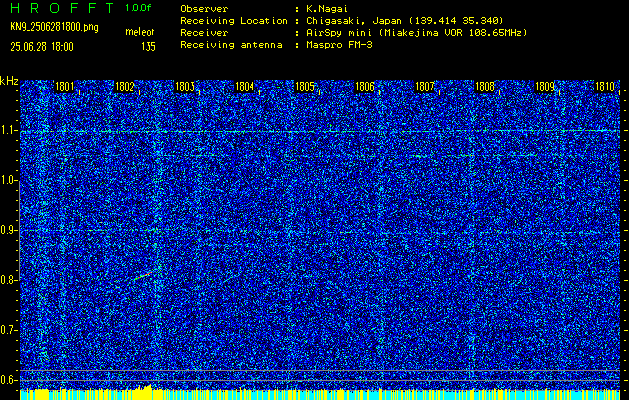This screenshot has width=629, height=400.
Task: Click the Maspro FM-3 antenna text
Action: click(339, 45)
